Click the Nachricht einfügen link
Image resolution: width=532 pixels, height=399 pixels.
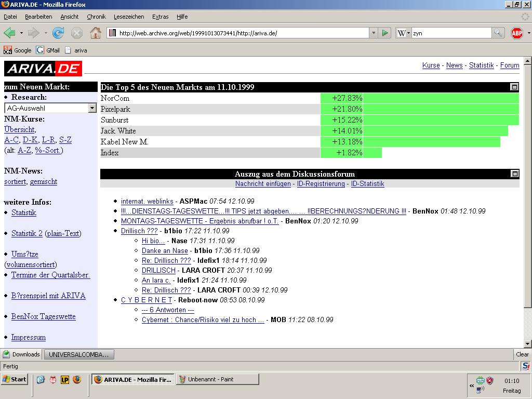tap(263, 184)
